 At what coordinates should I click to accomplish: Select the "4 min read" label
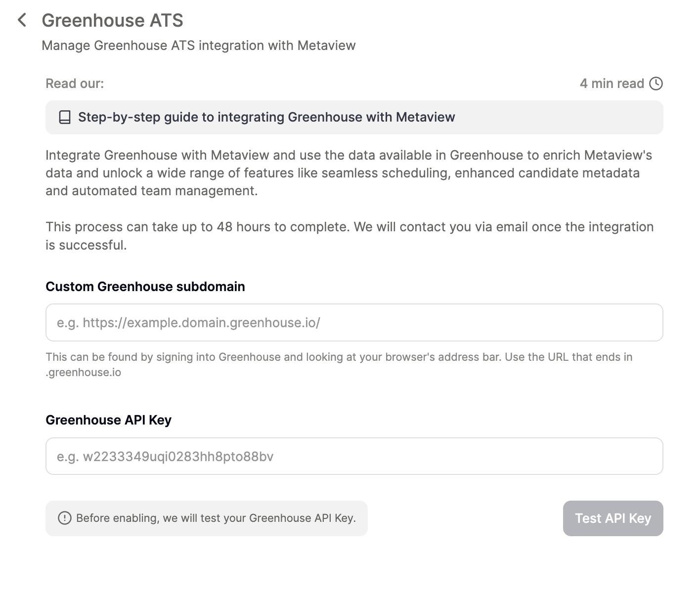pos(612,84)
